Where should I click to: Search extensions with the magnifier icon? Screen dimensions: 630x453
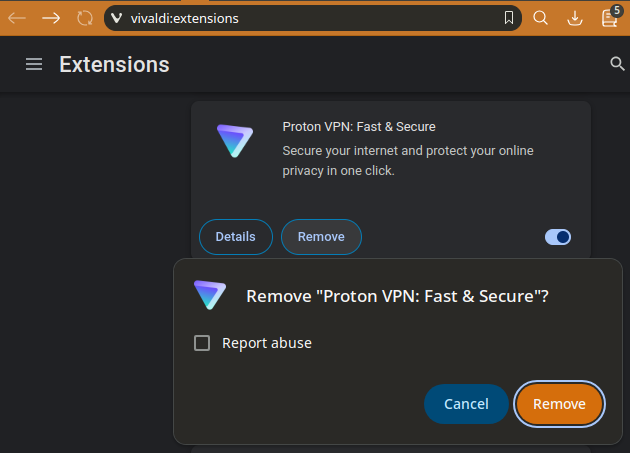617,64
